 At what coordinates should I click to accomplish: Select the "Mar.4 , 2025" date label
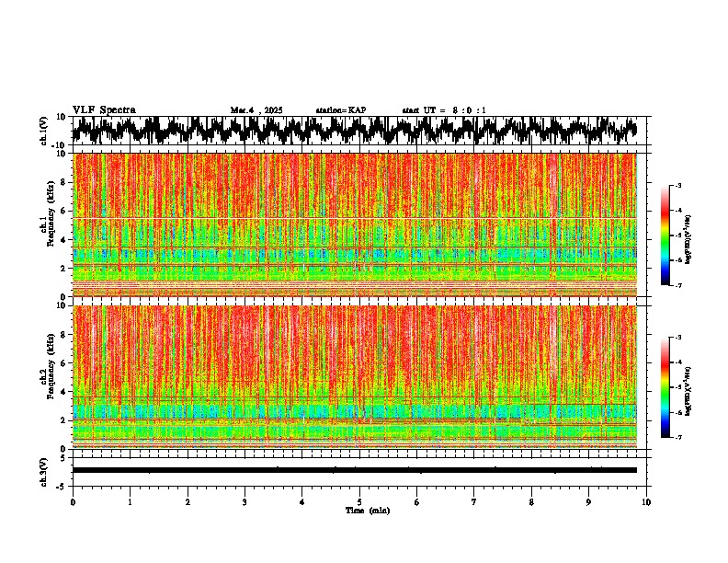coord(256,110)
